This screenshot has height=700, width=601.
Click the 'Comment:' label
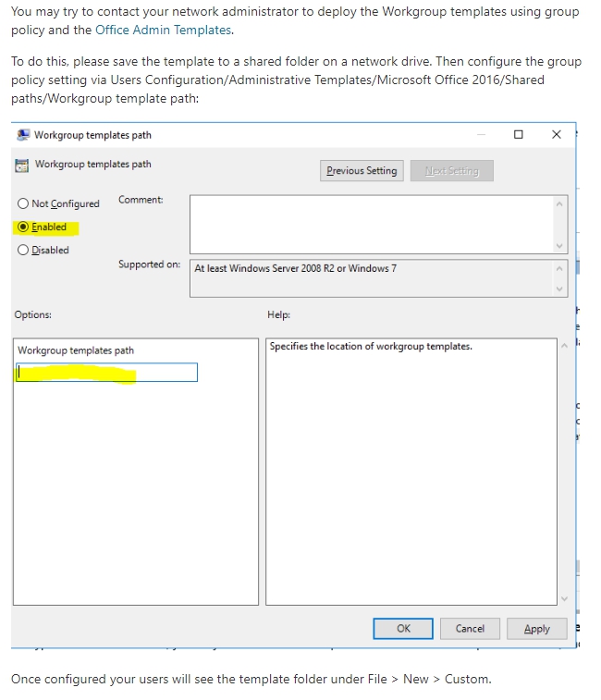(x=141, y=200)
